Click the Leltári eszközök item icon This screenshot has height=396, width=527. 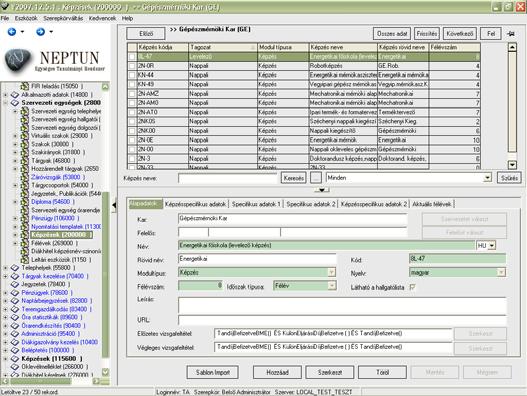click(x=25, y=260)
